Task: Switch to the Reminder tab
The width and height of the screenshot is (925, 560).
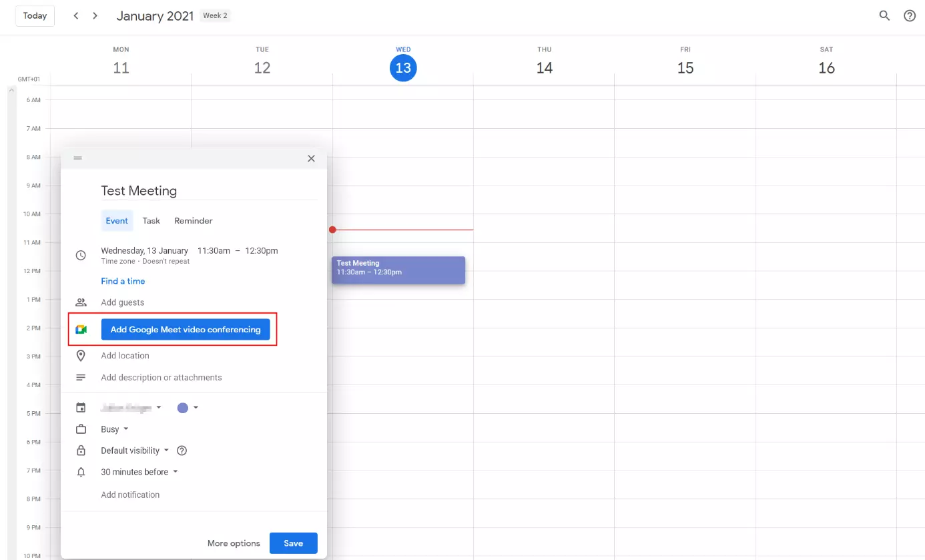Action: pyautogui.click(x=194, y=221)
